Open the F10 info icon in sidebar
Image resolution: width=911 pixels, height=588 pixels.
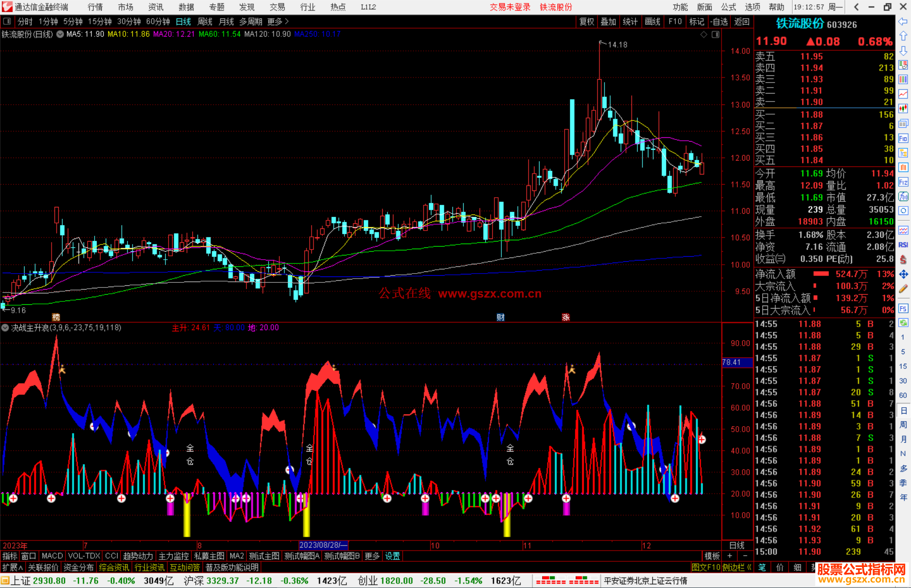(x=903, y=138)
